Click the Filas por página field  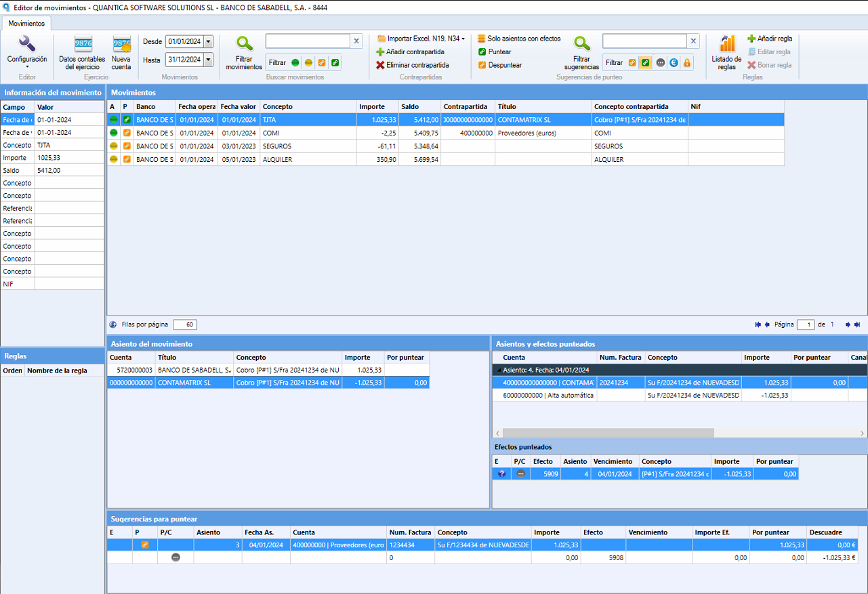(x=185, y=324)
